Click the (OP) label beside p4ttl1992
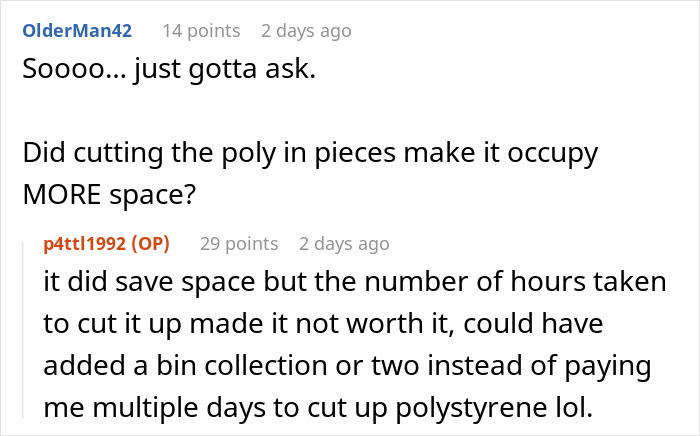The height and width of the screenshot is (436, 700). 150,244
